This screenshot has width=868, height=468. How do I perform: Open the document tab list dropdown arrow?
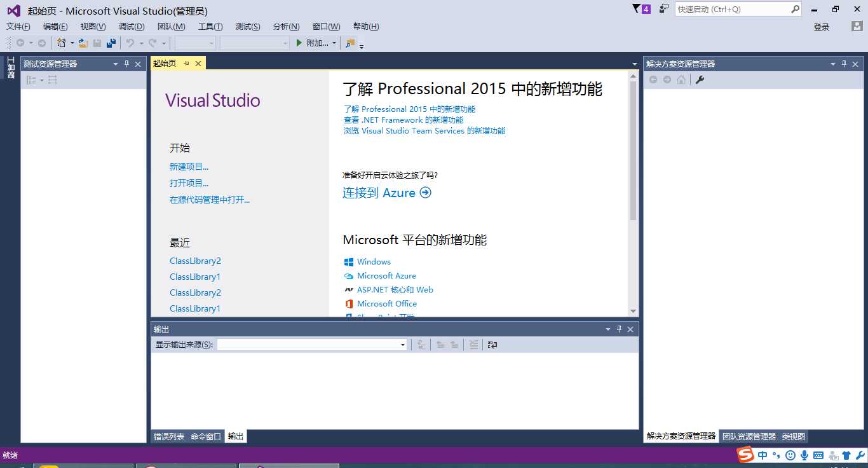coord(634,64)
